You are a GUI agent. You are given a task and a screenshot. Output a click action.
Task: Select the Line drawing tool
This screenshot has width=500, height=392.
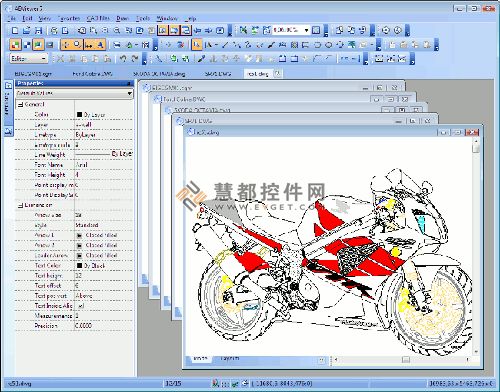pyautogui.click(x=225, y=44)
